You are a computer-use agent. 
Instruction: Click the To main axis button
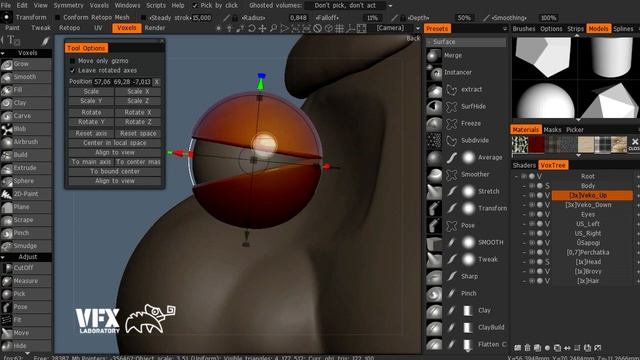tap(91, 162)
